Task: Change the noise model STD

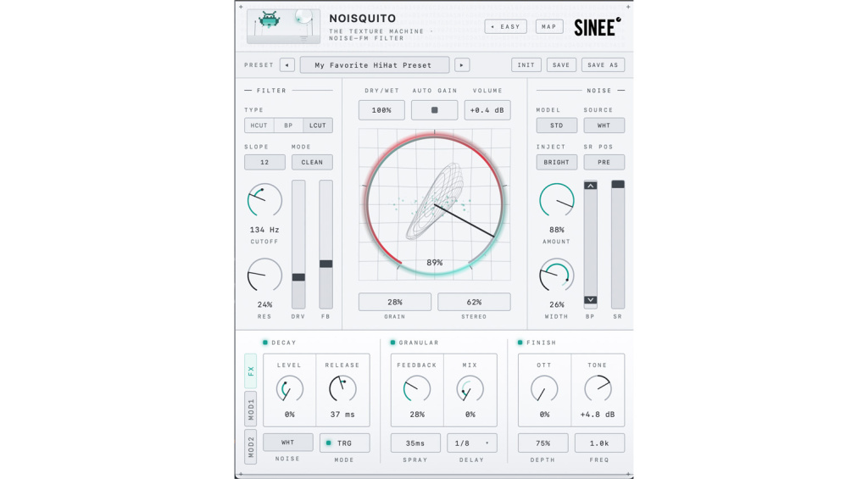Action: tap(556, 125)
